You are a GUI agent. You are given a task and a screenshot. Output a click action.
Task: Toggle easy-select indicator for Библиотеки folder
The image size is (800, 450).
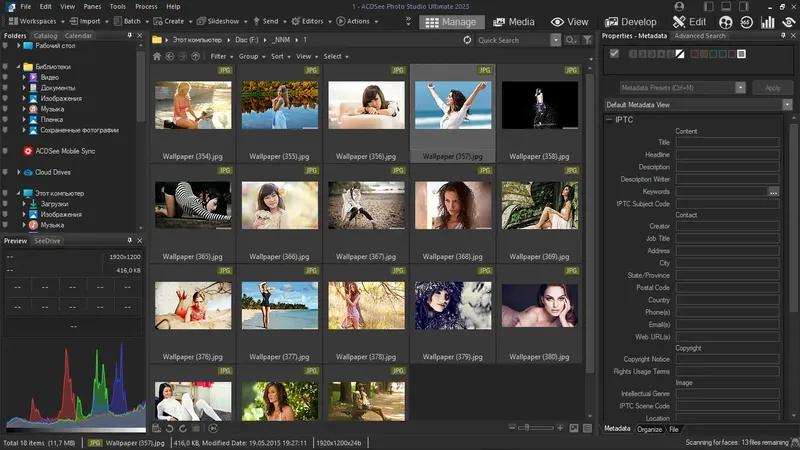(5, 67)
